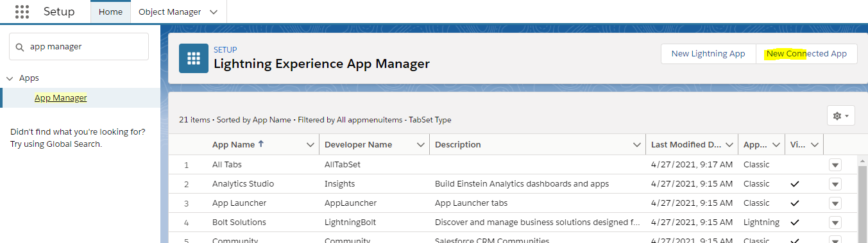868x243 pixels.
Task: Open row actions for All Tabs
Action: pyautogui.click(x=835, y=165)
